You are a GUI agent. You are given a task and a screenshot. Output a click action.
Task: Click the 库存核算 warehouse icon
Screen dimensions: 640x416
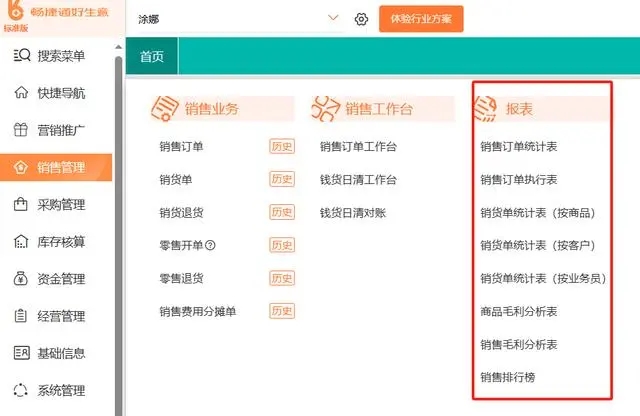(x=21, y=241)
